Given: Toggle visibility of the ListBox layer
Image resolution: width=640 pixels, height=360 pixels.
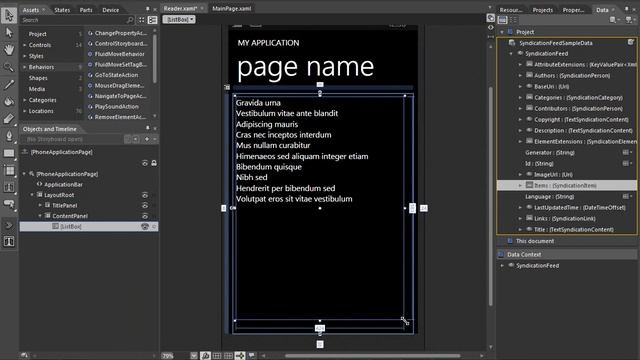Looking at the screenshot, I should coord(144,227).
